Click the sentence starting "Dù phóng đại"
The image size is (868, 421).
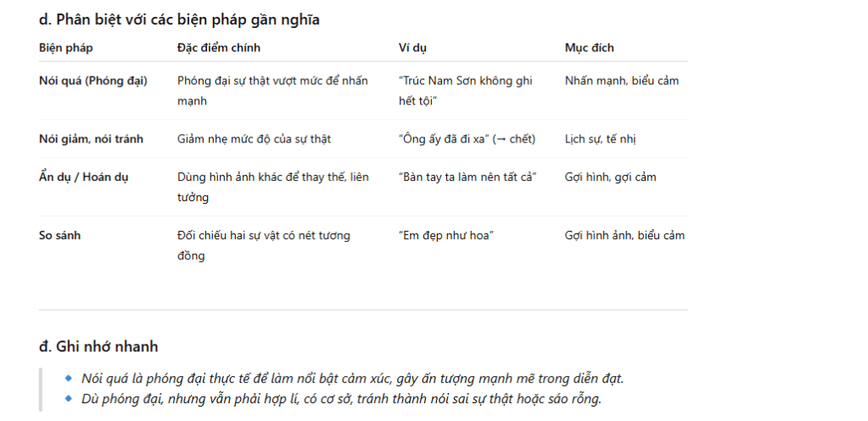pos(341,399)
